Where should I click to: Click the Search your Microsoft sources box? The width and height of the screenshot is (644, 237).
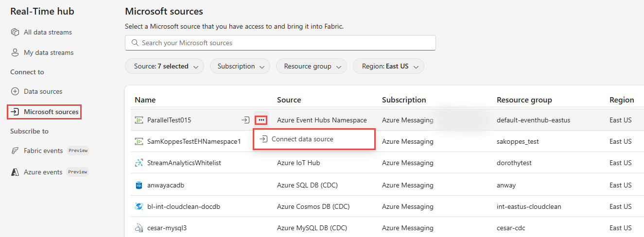click(x=280, y=43)
